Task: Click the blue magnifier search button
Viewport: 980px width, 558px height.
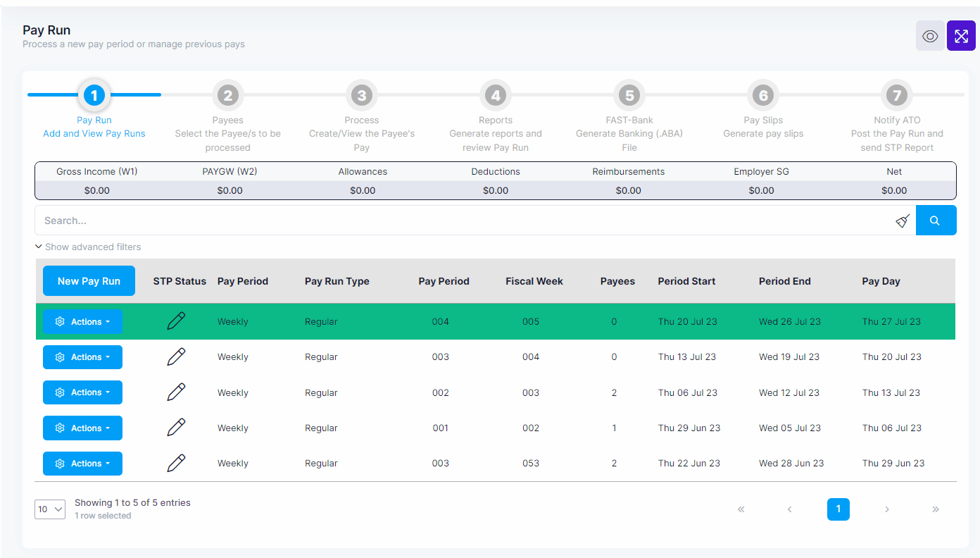Action: tap(936, 221)
